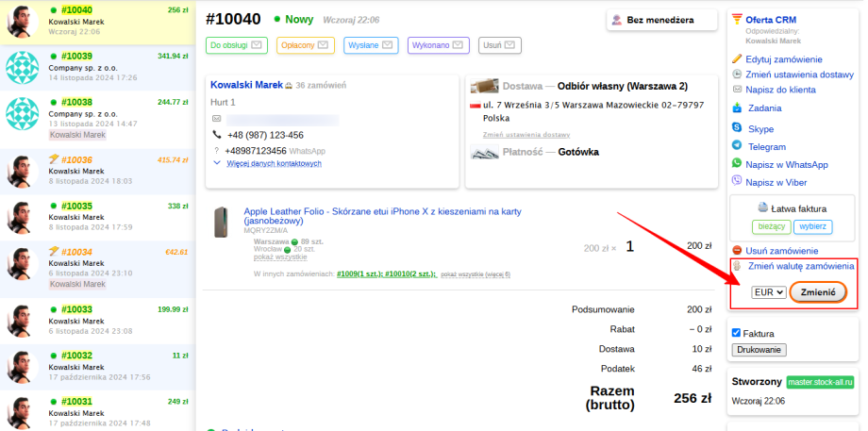Open Telegram chat via its icon
Viewport: 868px width, 431px height.
point(737,146)
